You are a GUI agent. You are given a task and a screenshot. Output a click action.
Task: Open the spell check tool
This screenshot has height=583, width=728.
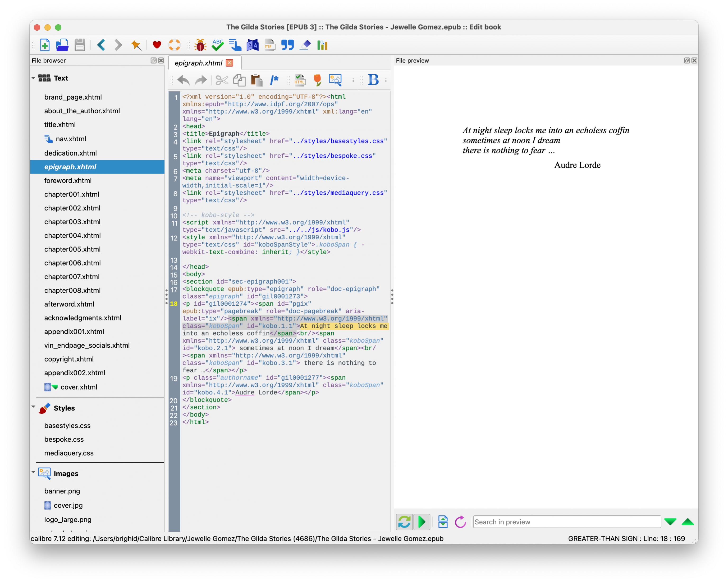[218, 45]
